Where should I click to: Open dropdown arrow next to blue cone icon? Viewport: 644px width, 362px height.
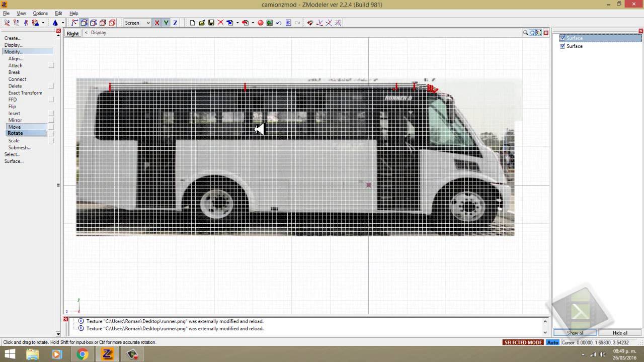63,23
